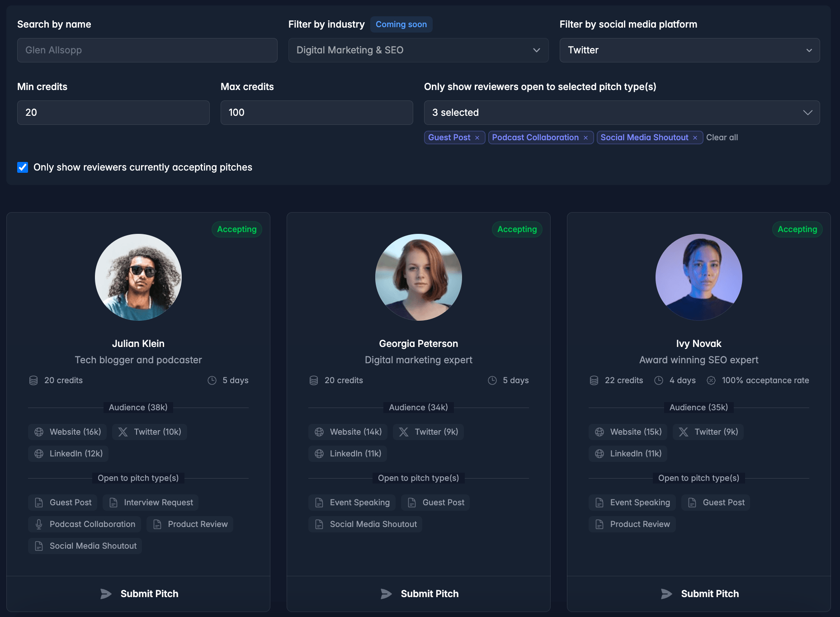Screen dimensions: 840x617
Task: Click the Max credits field showing 100
Action: tap(316, 113)
